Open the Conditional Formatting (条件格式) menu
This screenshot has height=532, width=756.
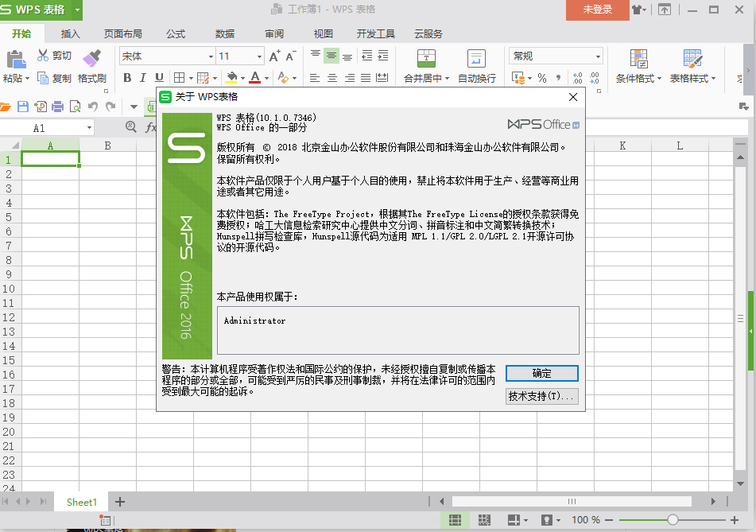(x=638, y=66)
